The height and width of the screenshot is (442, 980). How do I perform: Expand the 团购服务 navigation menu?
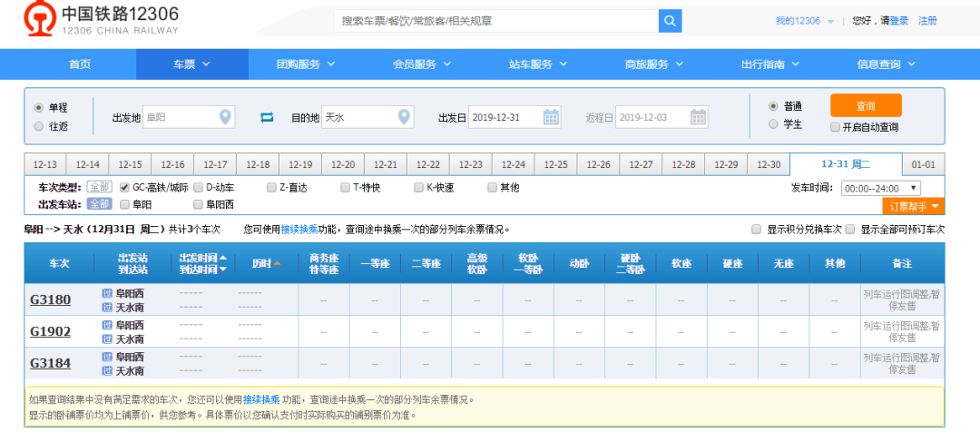(306, 64)
